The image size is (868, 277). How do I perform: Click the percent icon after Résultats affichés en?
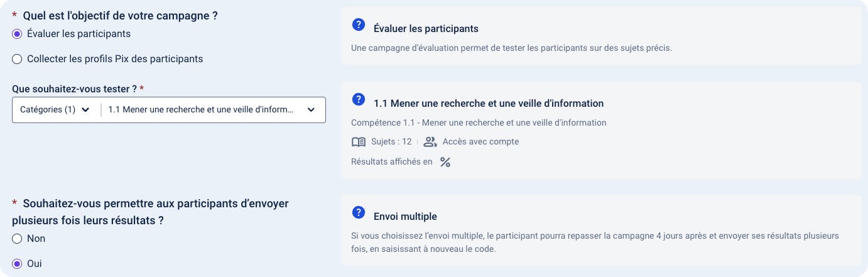445,162
